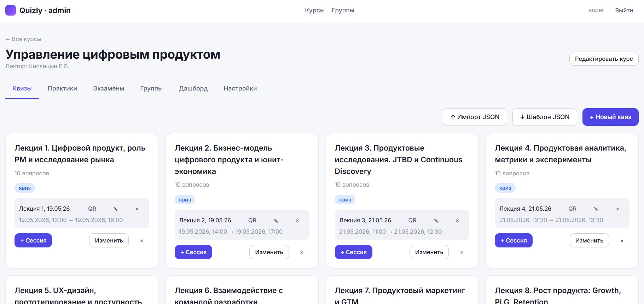
Task: Click the purple Quizly logo icon
Action: (11, 10)
